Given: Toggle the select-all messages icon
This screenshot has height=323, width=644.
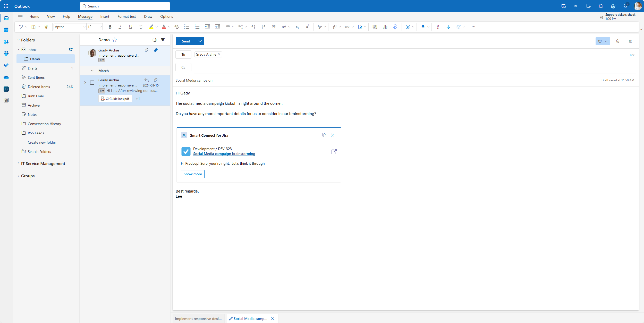Looking at the screenshot, I should (154, 40).
